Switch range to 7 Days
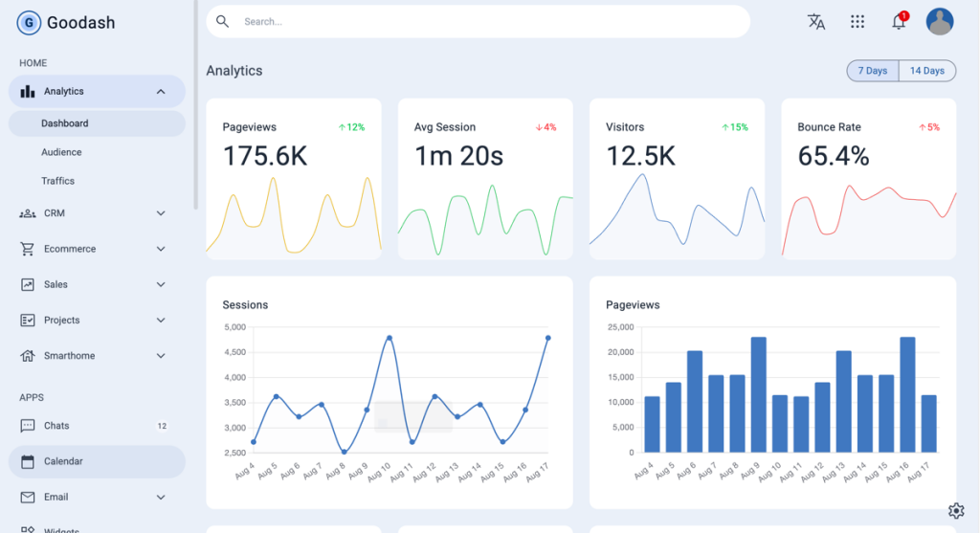This screenshot has height=533, width=980. pyautogui.click(x=872, y=71)
